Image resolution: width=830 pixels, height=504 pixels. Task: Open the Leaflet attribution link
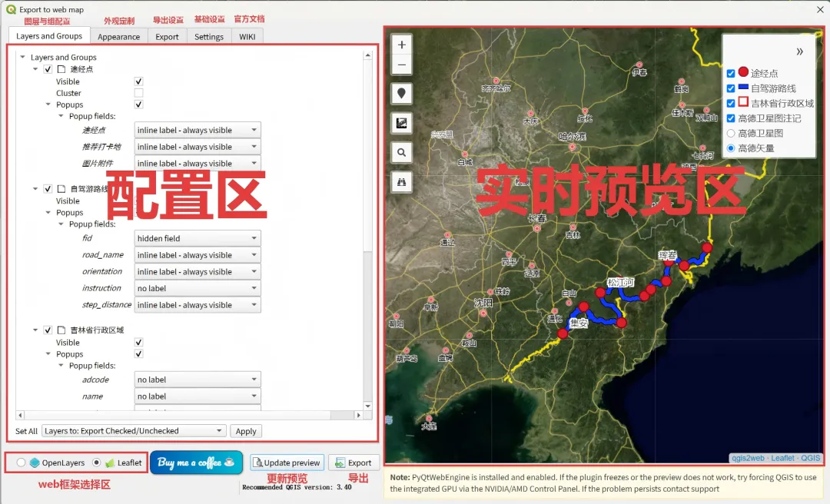[782, 459]
